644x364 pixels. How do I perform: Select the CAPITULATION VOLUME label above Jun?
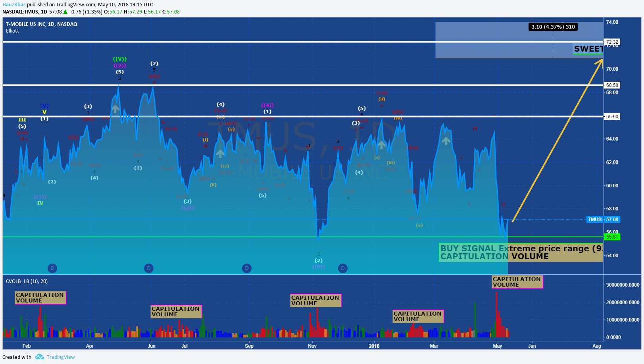(176, 312)
